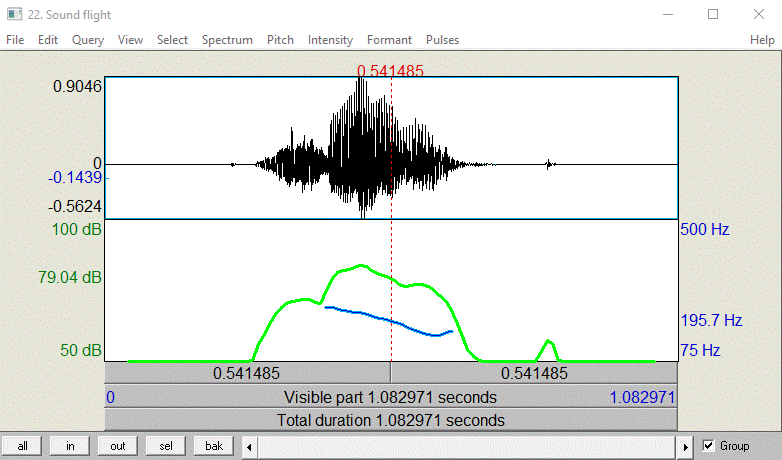Play the Total duration 1.082971 seconds bar
This screenshot has height=460, width=782.
(x=391, y=420)
